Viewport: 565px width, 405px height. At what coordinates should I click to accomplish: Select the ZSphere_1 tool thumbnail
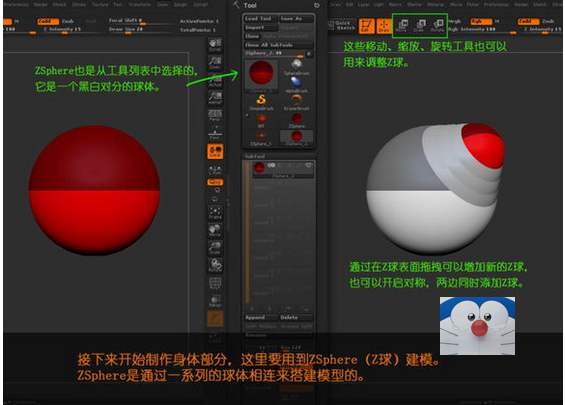[262, 138]
